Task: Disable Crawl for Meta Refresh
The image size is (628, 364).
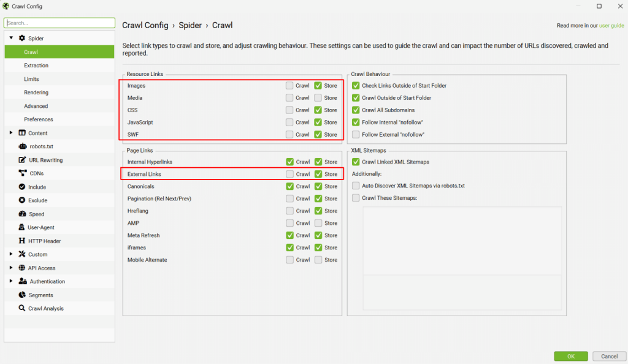Action: (x=289, y=235)
